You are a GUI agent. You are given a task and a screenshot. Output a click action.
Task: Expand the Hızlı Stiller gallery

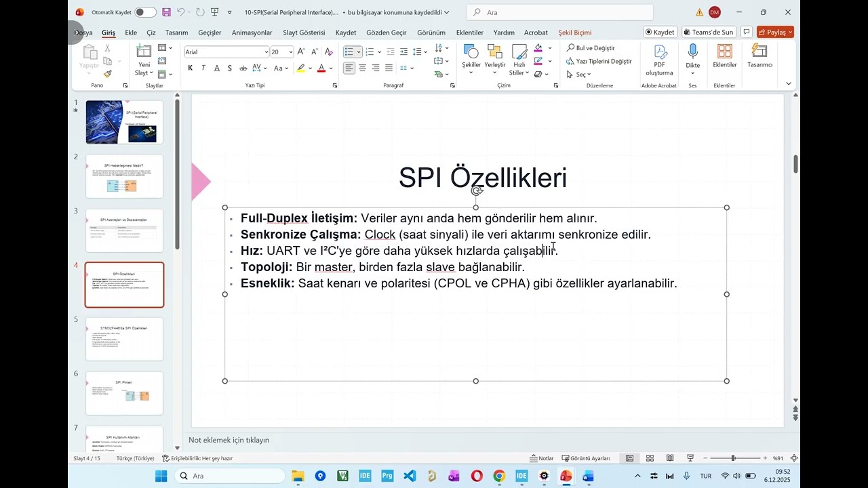[519, 61]
